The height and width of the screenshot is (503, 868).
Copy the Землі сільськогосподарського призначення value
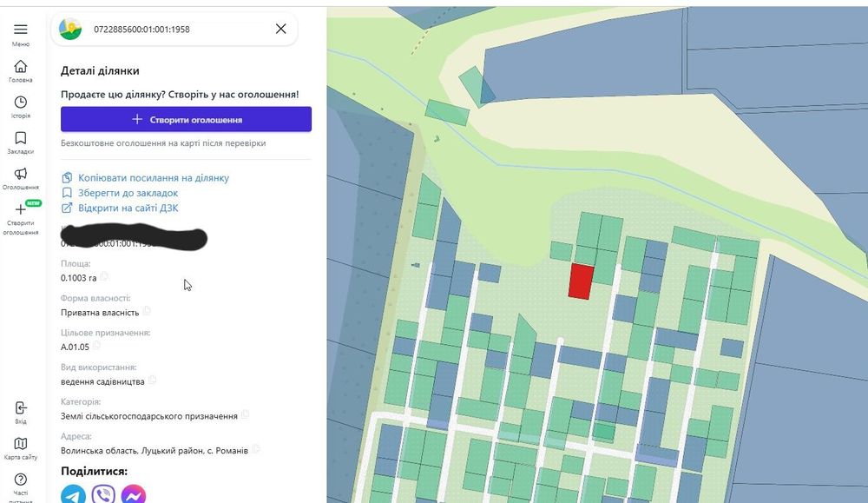(x=246, y=414)
